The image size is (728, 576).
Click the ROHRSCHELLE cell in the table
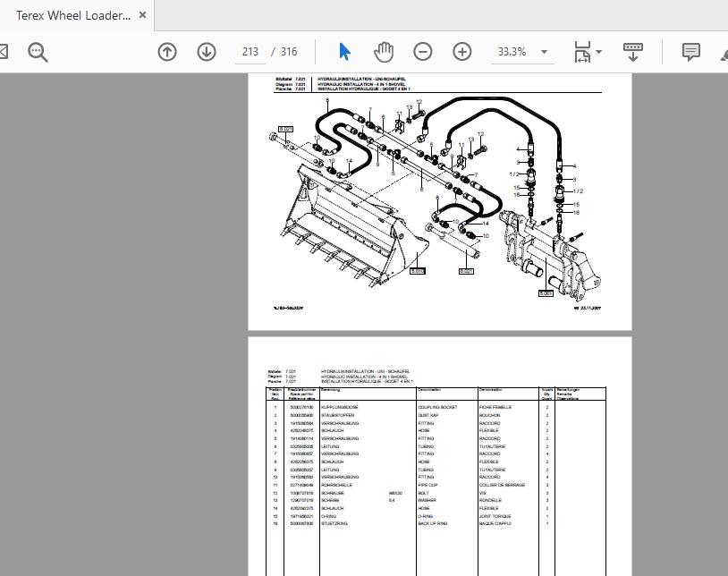coord(336,485)
